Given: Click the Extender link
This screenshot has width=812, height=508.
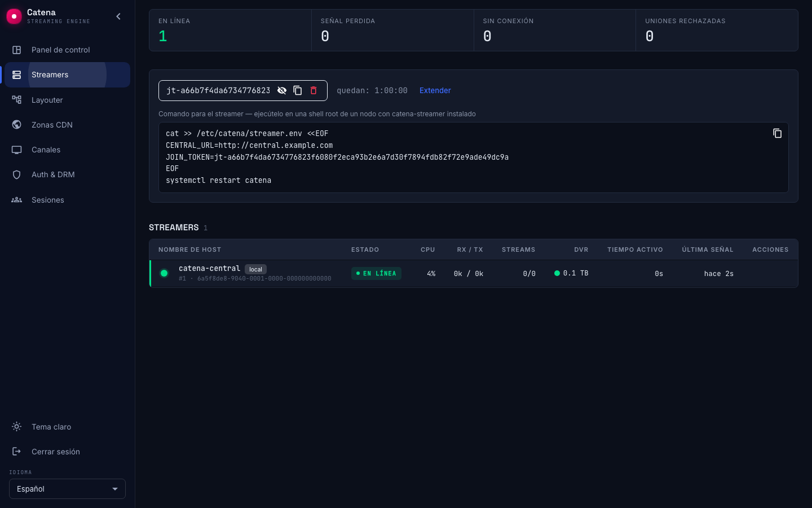Looking at the screenshot, I should [435, 90].
